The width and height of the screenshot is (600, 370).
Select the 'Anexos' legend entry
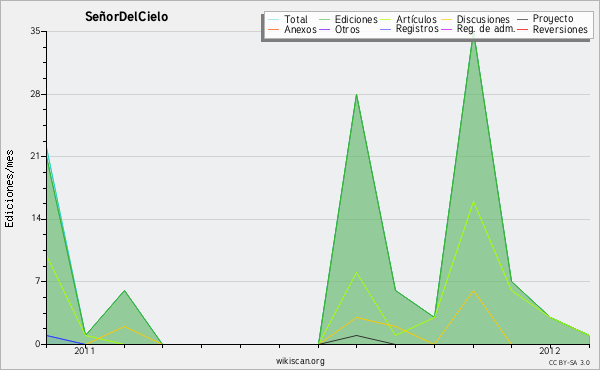(x=300, y=29)
